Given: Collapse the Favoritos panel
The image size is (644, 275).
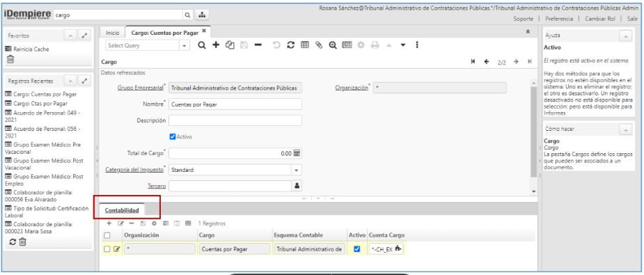Looking at the screenshot, I should [x=70, y=36].
